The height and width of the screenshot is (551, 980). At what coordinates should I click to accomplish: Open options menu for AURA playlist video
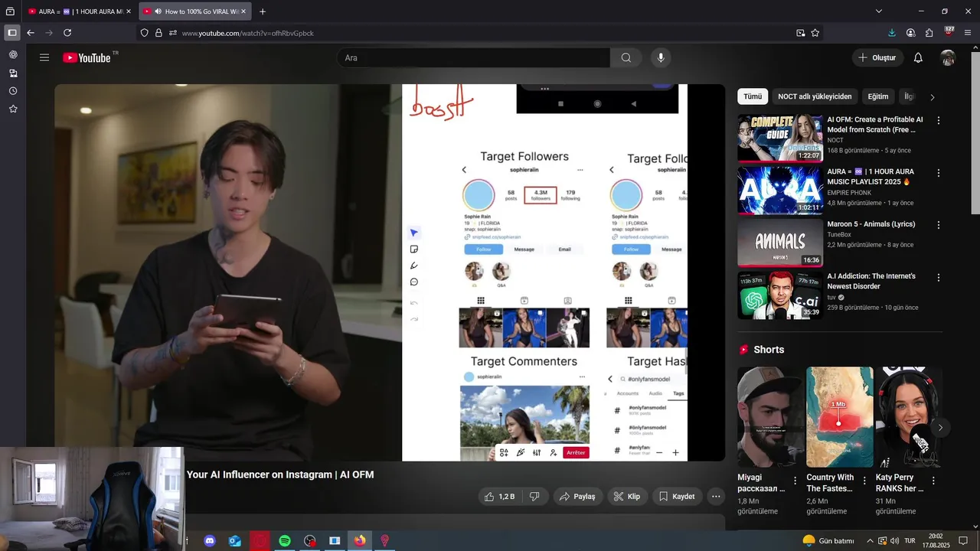click(x=939, y=173)
